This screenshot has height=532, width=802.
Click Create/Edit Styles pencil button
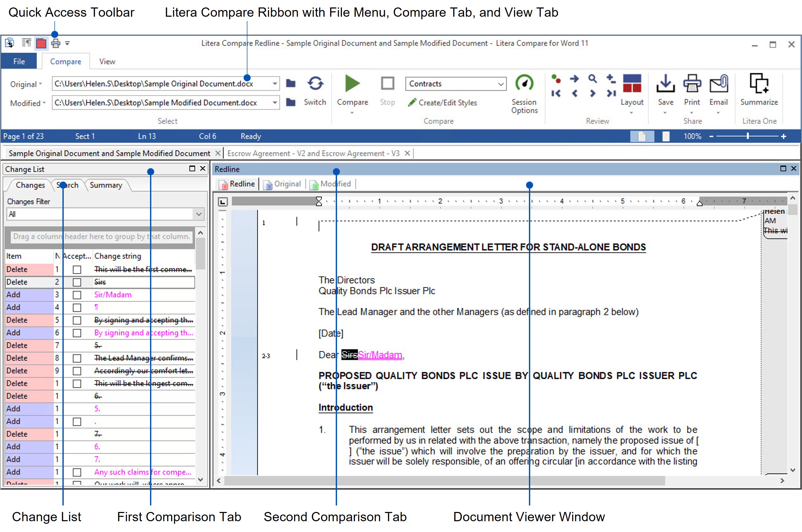coord(442,102)
